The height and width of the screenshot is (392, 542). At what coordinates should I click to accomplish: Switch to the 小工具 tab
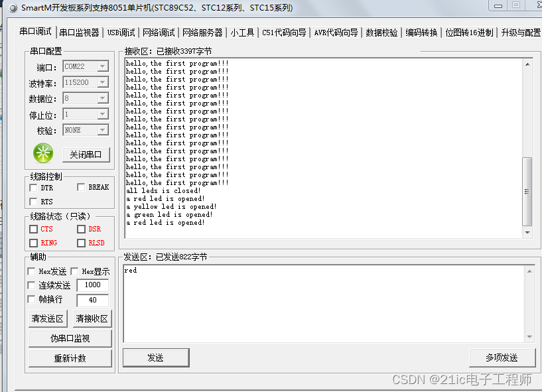coord(242,33)
